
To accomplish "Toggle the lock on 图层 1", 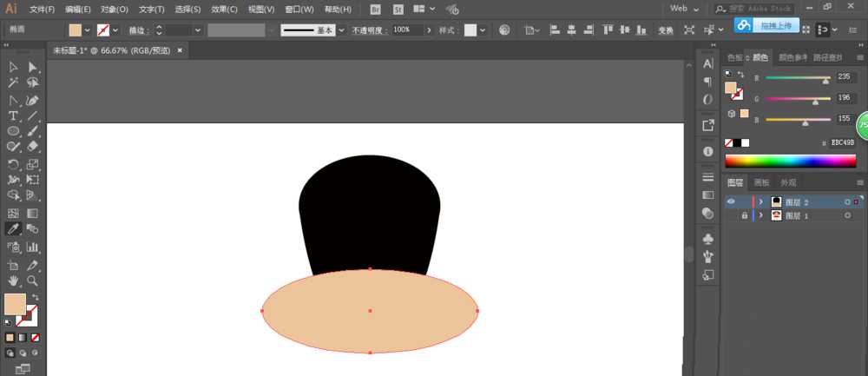I will [x=744, y=215].
